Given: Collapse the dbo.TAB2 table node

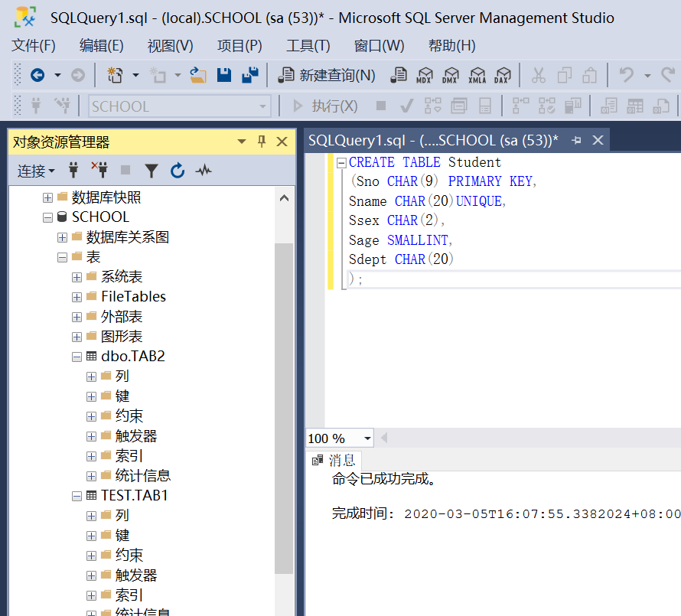Looking at the screenshot, I should coord(77,357).
